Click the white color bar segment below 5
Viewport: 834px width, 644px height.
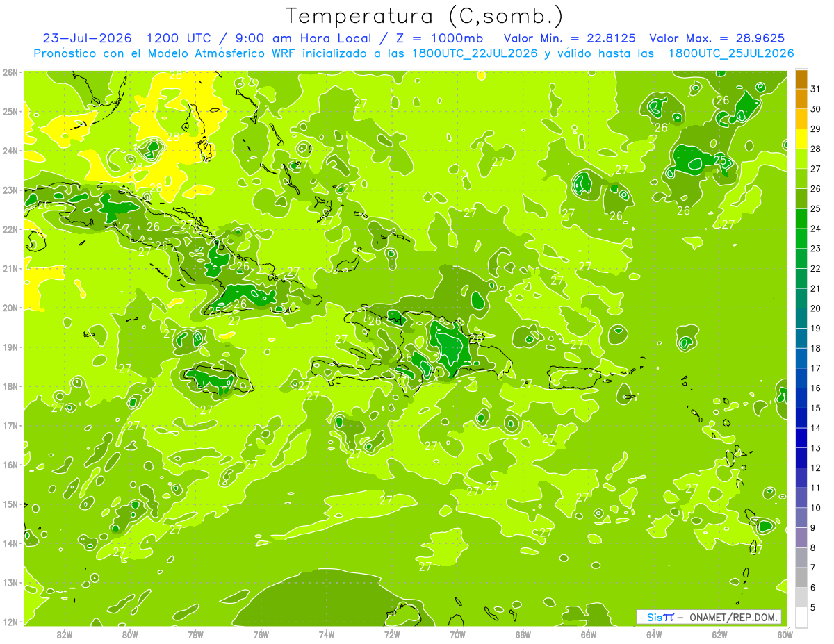coord(801,617)
